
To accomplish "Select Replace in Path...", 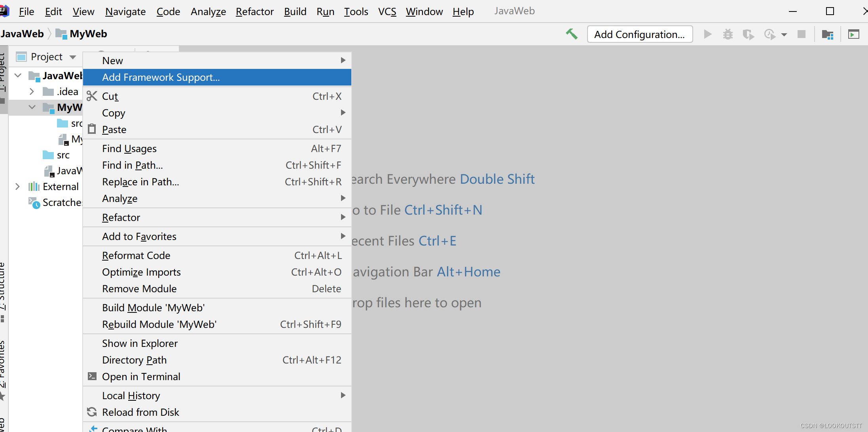I will point(217,181).
